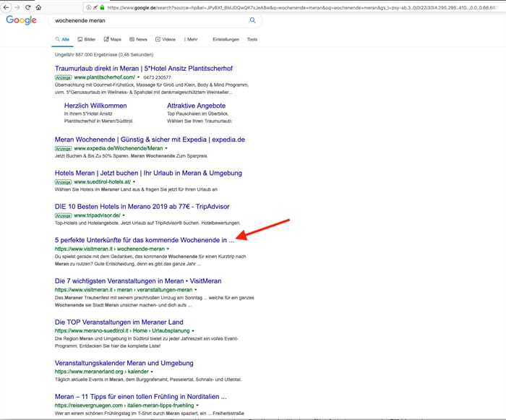
Task: Click the www.expedia.de/Wochenende/Meran URL text
Action: (x=119, y=148)
